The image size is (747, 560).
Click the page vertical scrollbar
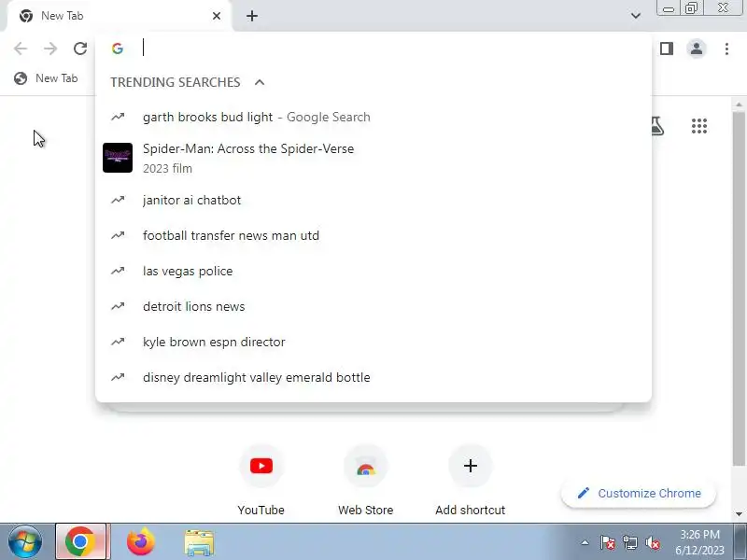tap(739, 289)
